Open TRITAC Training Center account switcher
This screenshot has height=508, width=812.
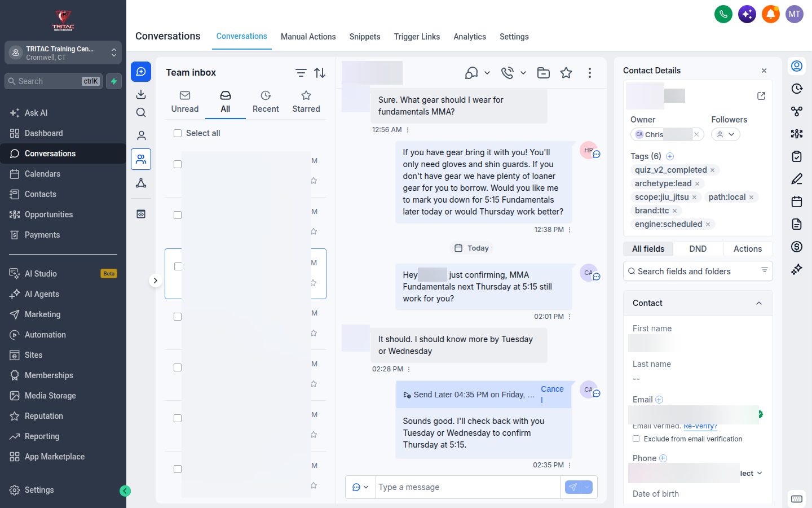[63, 53]
